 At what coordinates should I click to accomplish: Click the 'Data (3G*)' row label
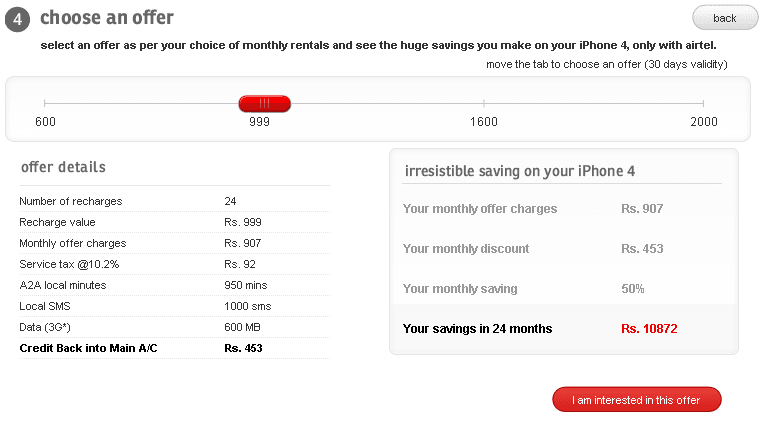point(45,327)
